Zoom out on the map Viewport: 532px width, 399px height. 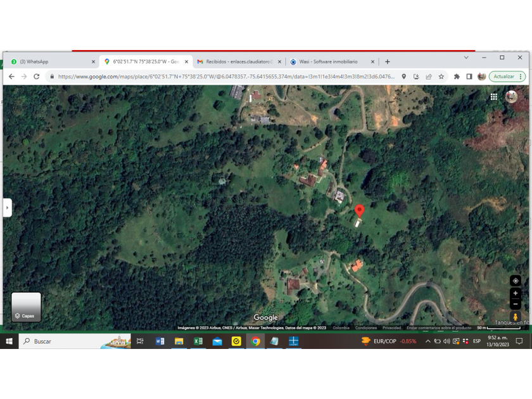click(x=516, y=304)
